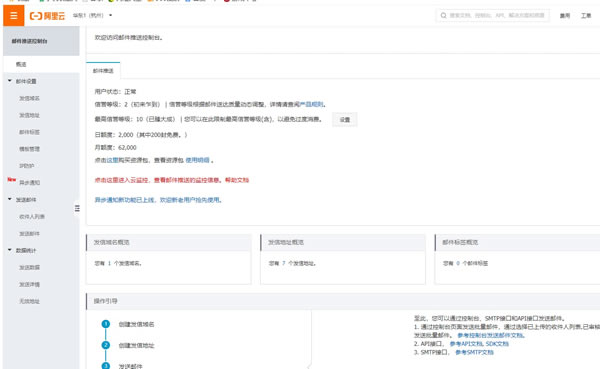Focus the top search input field
Viewport: 600px width, 369px height.
[492, 16]
